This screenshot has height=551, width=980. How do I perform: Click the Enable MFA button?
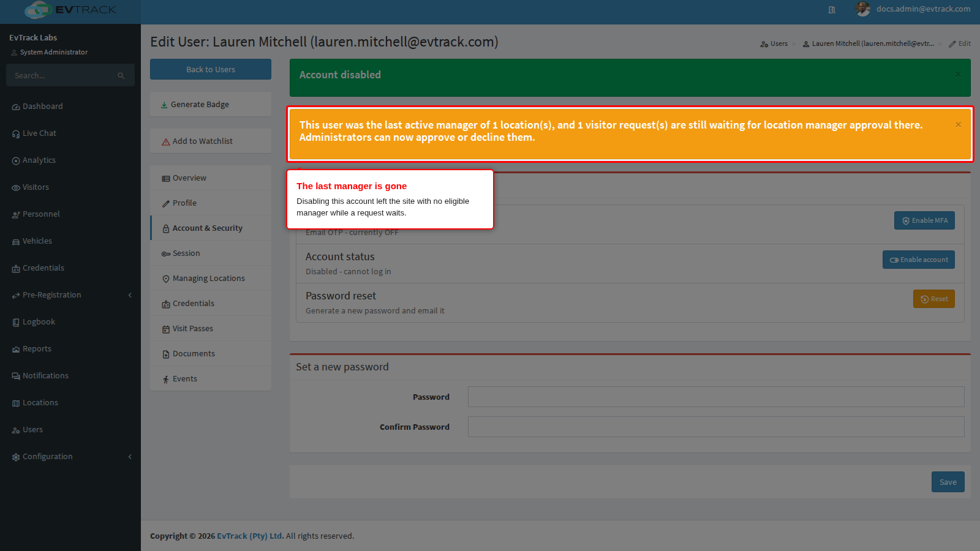[x=924, y=220]
